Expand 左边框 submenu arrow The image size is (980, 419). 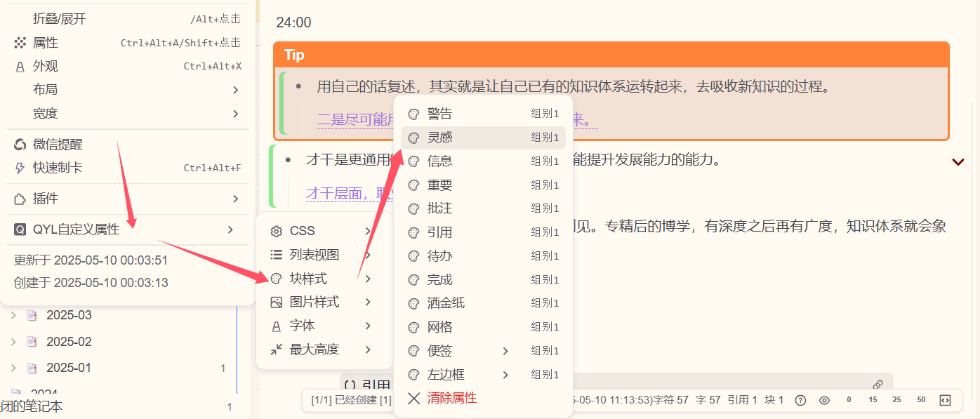(x=505, y=375)
